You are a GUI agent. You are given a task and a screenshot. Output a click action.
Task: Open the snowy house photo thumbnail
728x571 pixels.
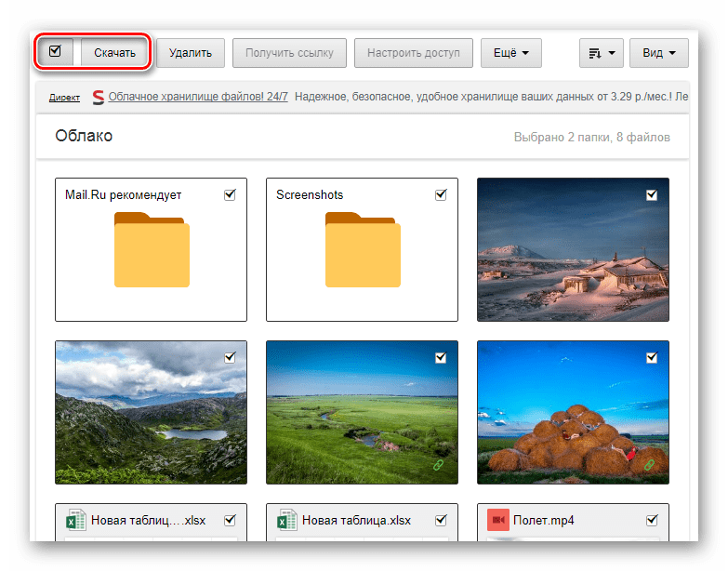[x=573, y=249]
